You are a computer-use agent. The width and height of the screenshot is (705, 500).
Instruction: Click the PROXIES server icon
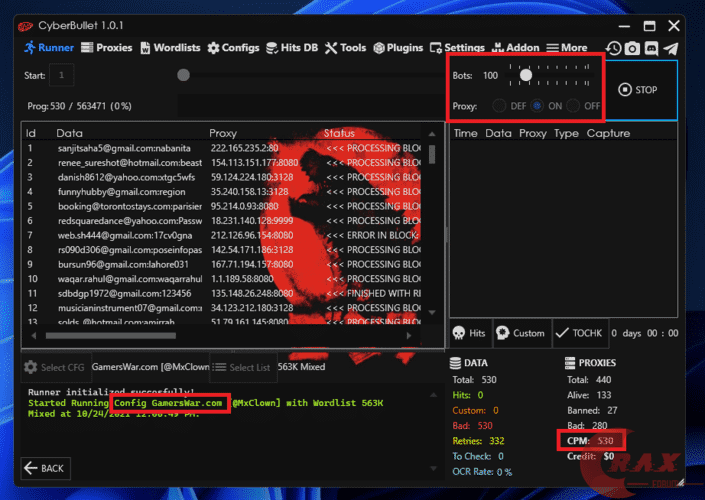point(570,363)
